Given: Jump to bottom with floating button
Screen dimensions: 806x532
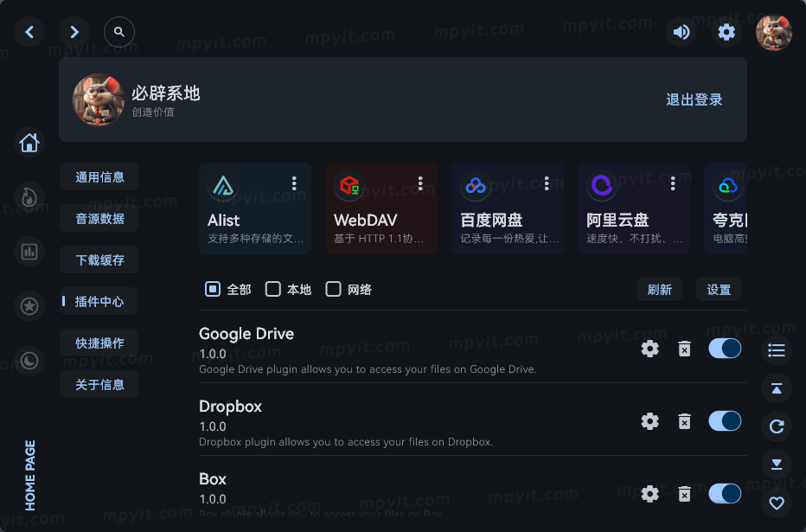Looking at the screenshot, I should click(x=777, y=465).
